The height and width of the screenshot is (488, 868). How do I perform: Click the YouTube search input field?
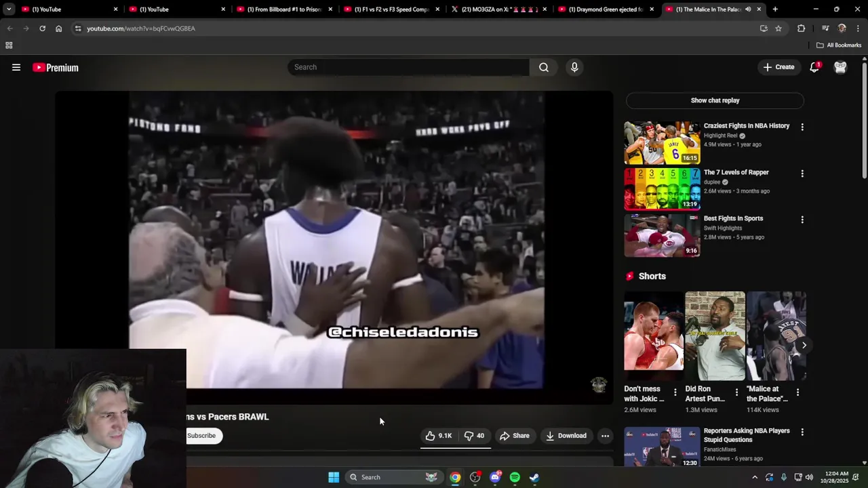coord(409,67)
